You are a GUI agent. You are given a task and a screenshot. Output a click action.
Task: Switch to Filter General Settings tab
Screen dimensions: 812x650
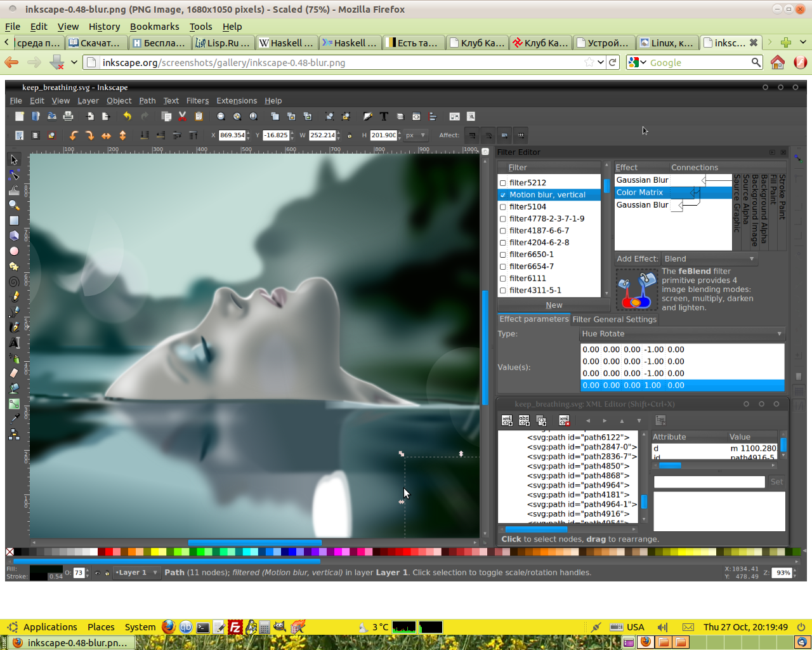614,319
